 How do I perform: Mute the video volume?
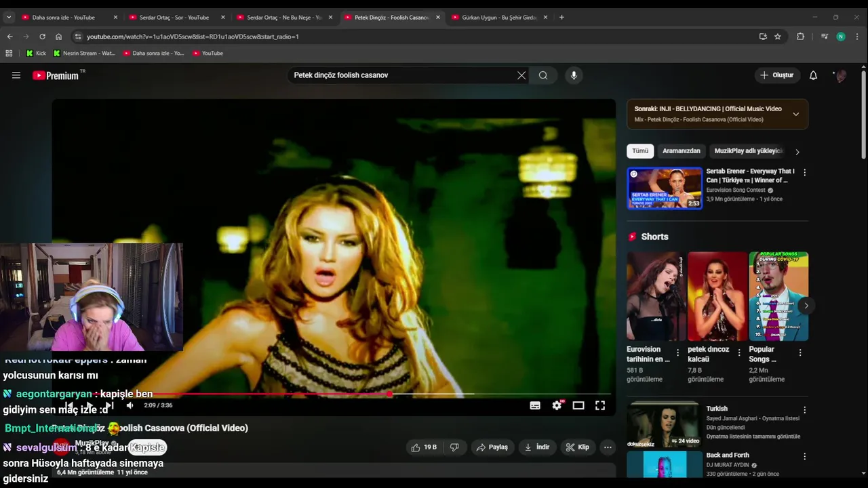point(130,405)
